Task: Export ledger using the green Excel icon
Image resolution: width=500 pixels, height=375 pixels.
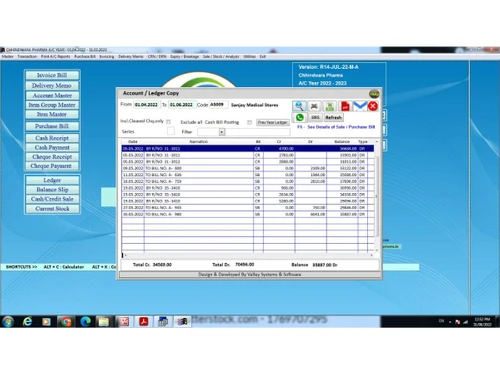Action: tap(330, 106)
